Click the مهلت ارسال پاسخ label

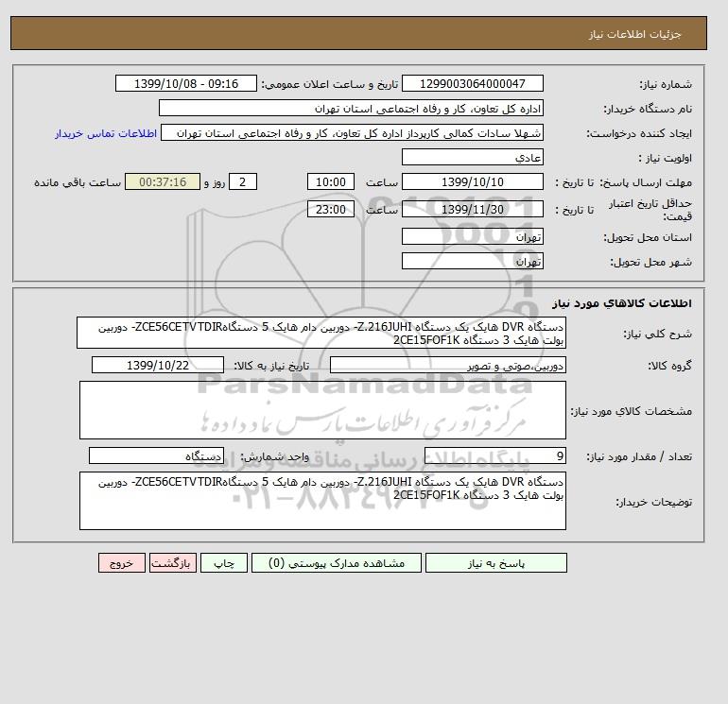coord(645,182)
